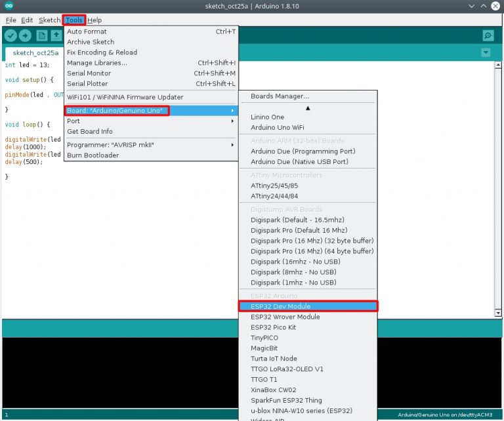
Task: Expand the Programmer AVRISP mkII submenu
Action: coord(151,145)
